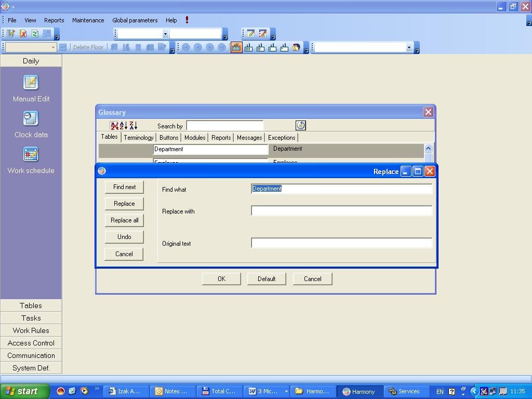
Task: Click the Clock data sidebar icon
Action: pyautogui.click(x=31, y=118)
